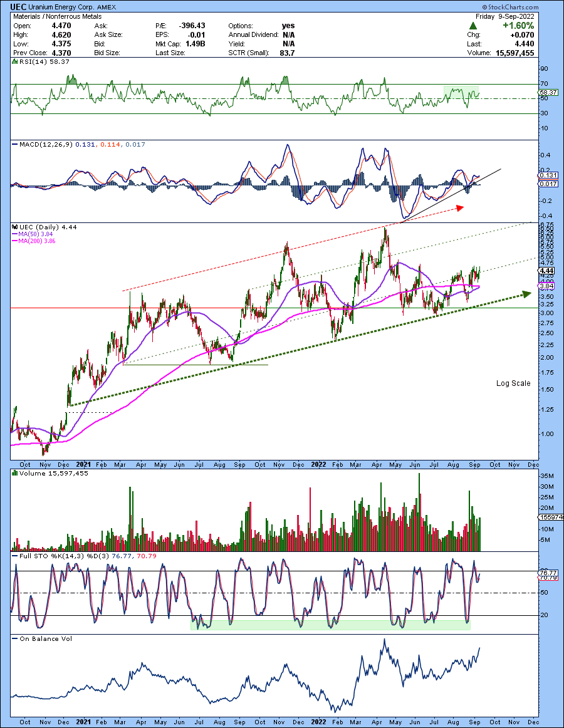Click the Uranium Energy Corp. AMEX title text
The width and height of the screenshot is (564, 728).
pyautogui.click(x=73, y=7)
